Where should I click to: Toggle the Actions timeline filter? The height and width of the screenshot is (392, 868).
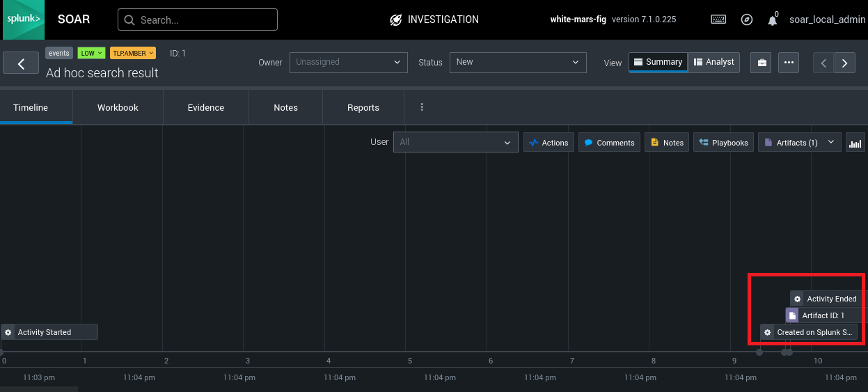coord(549,143)
